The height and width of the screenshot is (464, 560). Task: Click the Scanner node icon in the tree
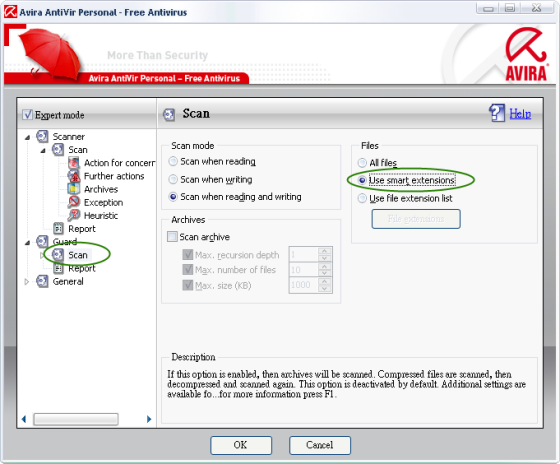[x=42, y=136]
